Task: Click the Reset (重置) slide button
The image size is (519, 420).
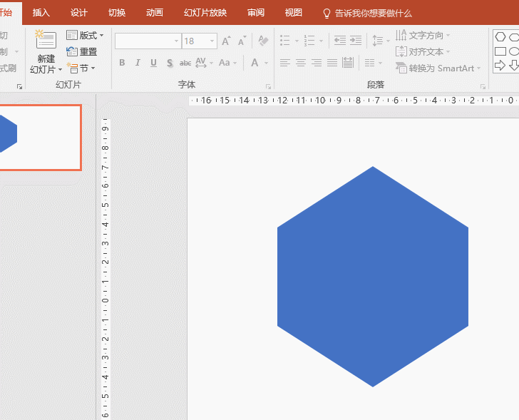Action: pos(82,52)
